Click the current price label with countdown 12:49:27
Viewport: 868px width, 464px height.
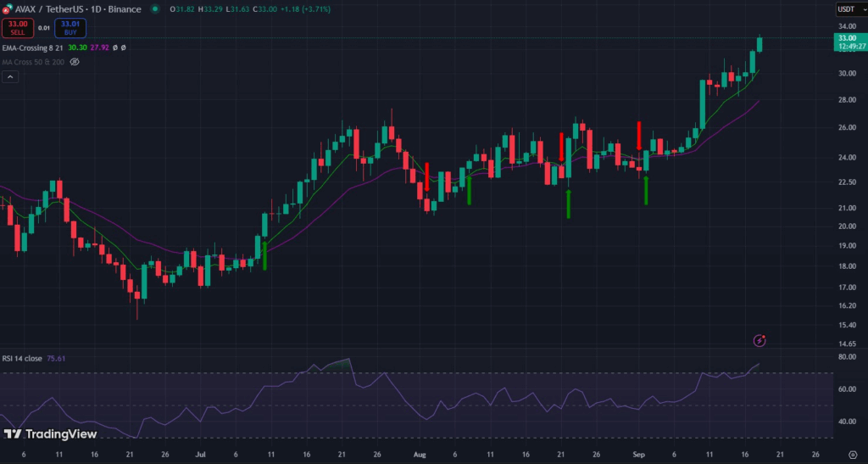(850, 42)
